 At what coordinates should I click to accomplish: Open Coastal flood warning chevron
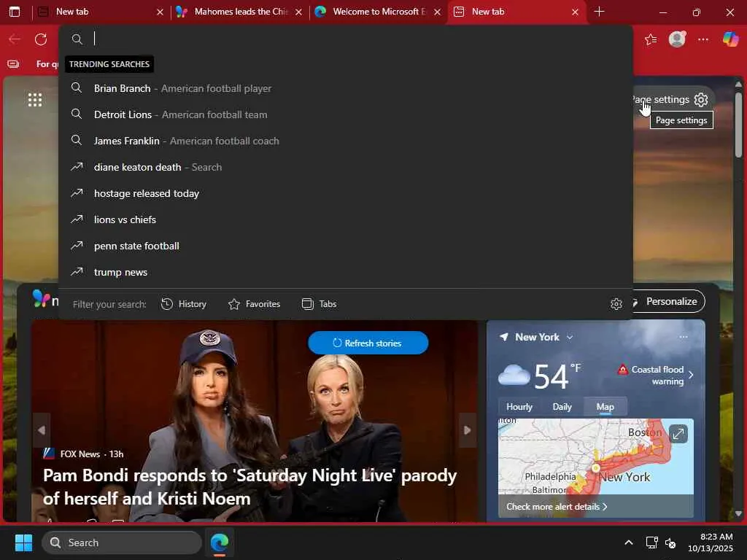[691, 375]
